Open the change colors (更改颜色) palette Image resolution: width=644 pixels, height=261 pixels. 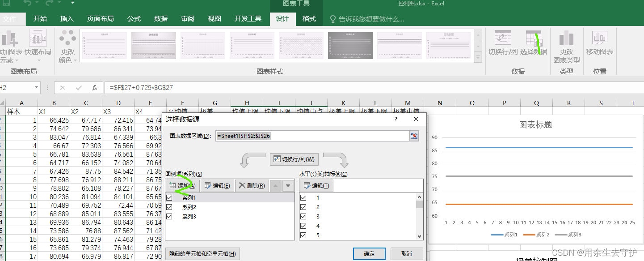pos(68,46)
